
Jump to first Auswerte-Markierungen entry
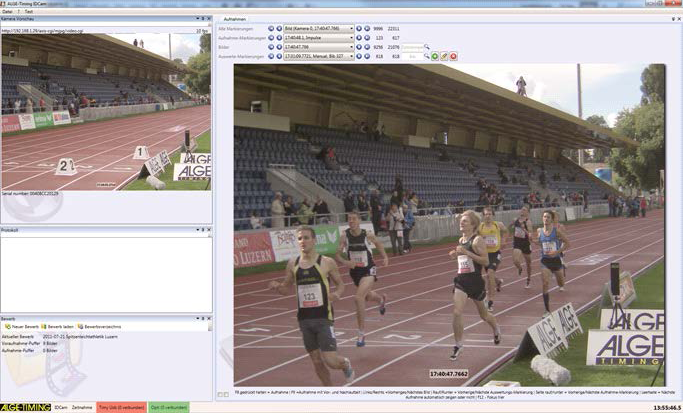271,56
